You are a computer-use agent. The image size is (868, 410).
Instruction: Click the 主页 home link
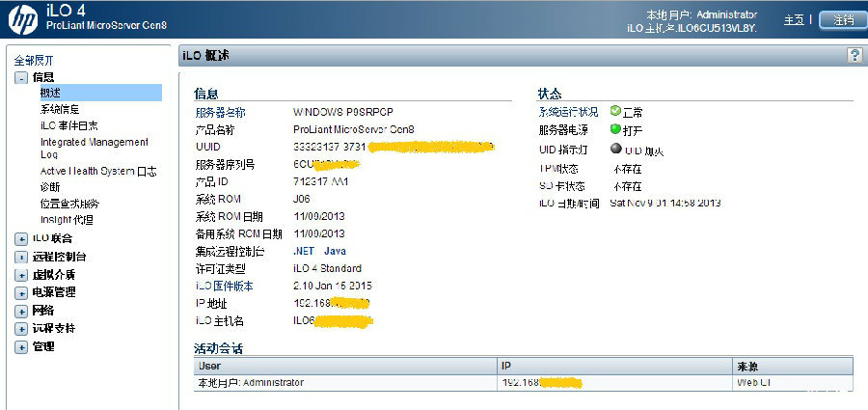[794, 20]
